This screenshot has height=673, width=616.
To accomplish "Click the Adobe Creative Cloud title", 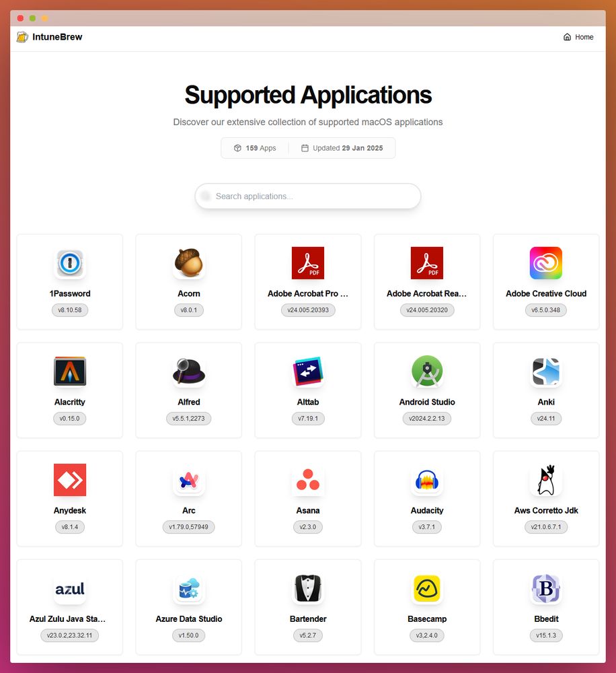I will point(546,293).
